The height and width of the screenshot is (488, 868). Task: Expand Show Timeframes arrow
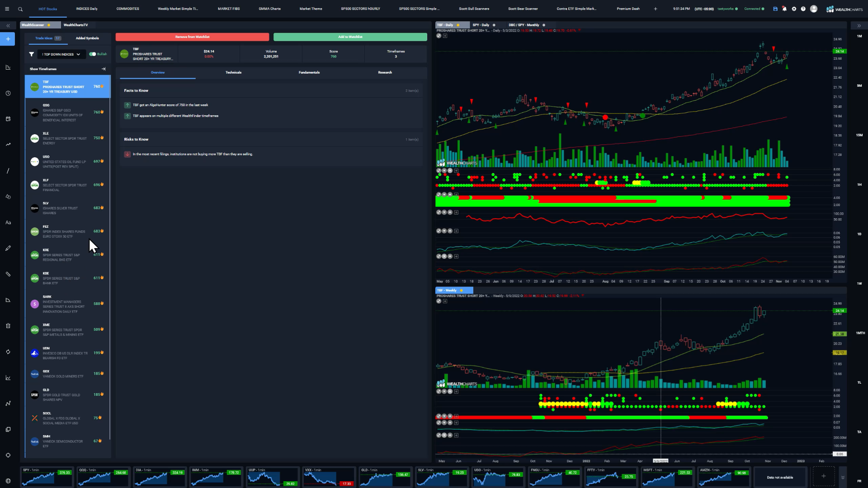point(104,69)
